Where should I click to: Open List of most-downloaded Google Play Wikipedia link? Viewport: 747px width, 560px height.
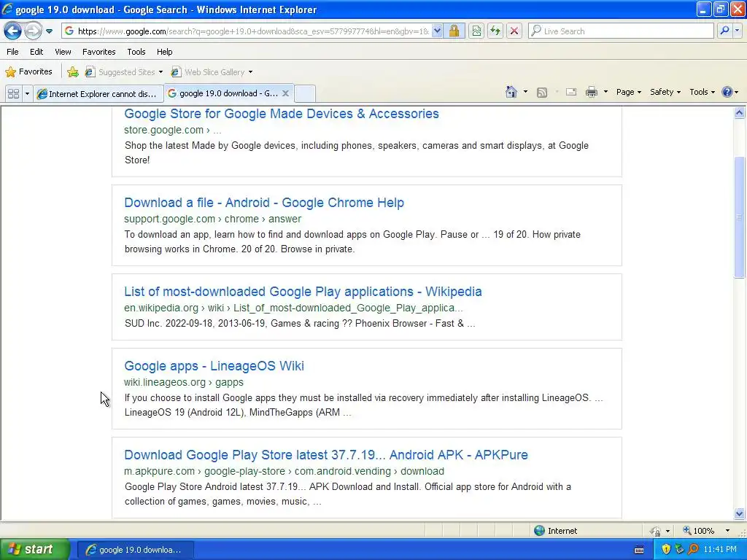click(x=303, y=292)
